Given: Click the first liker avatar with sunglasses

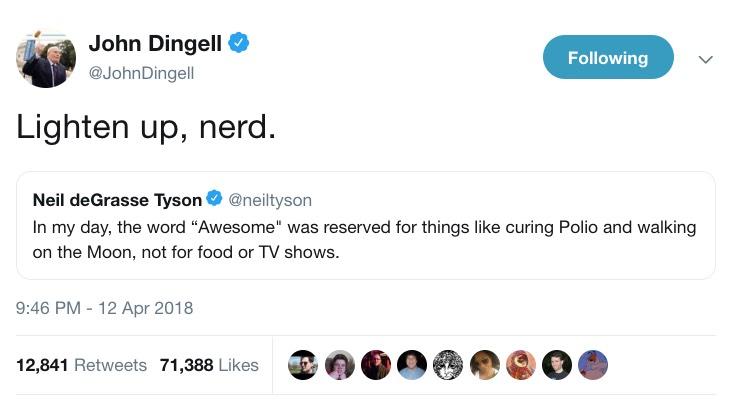Looking at the screenshot, I should click(x=304, y=365).
